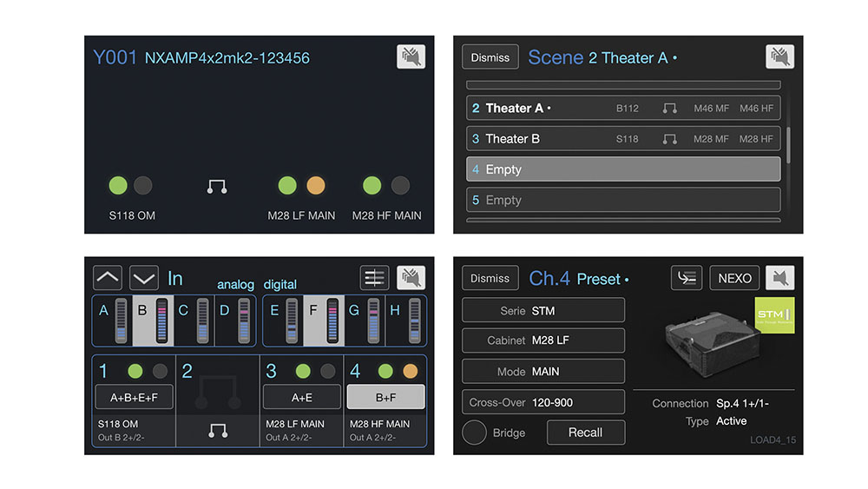Screen dimensions: 868x489
Task: Open the mixer faders icon in In panel
Action: [374, 277]
